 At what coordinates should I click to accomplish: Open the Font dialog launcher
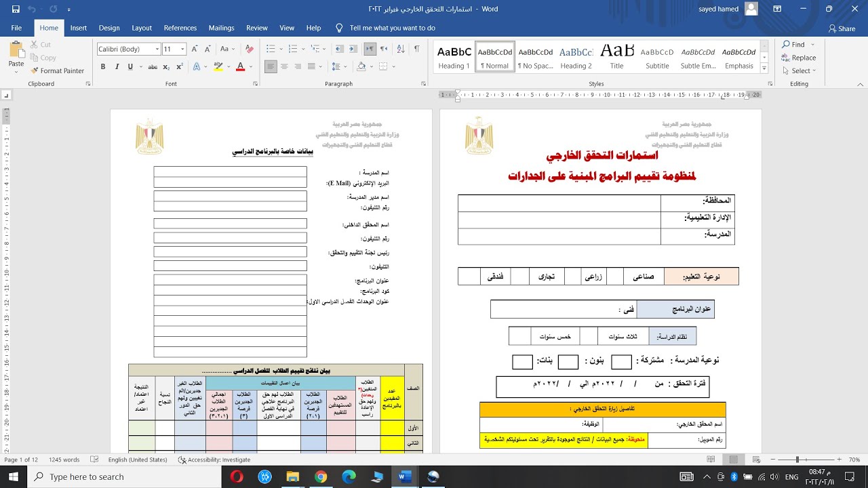pyautogui.click(x=254, y=84)
